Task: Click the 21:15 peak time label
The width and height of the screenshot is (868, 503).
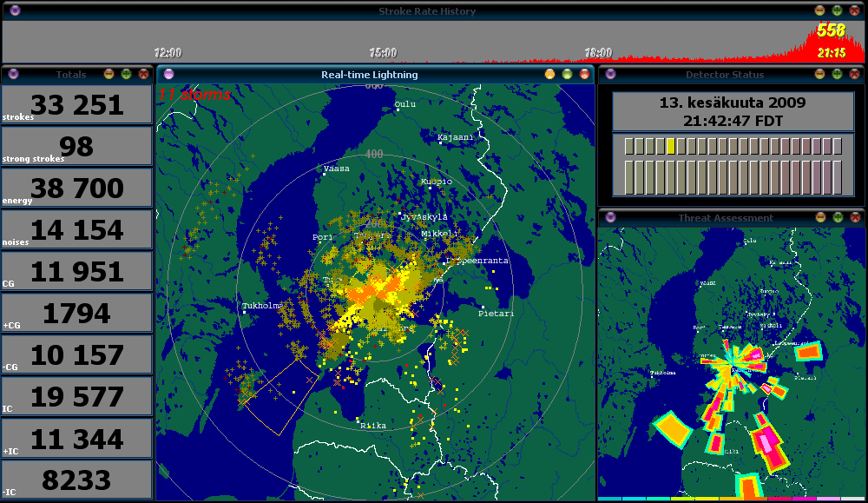Action: (832, 53)
